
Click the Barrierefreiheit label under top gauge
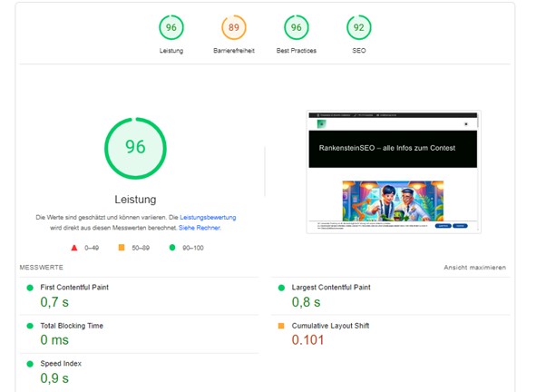pos(233,51)
